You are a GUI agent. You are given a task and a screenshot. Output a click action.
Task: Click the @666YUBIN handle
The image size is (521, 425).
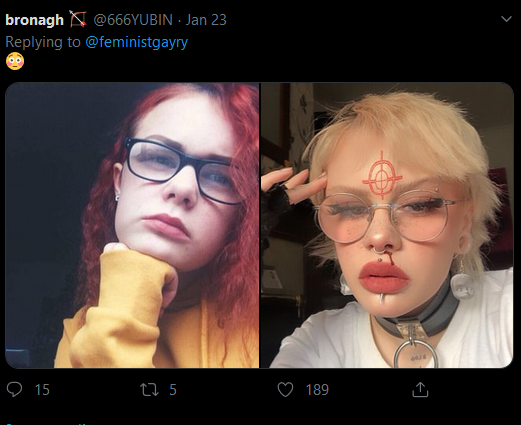point(133,20)
